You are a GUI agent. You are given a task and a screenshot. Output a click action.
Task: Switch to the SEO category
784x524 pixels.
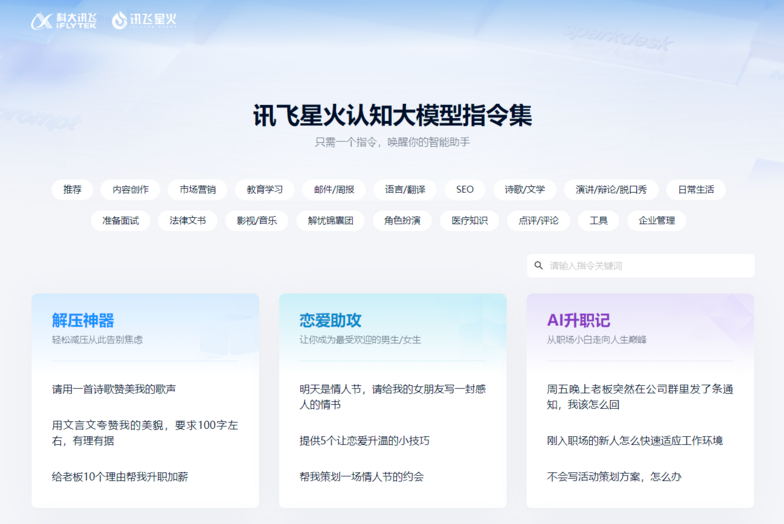point(464,190)
